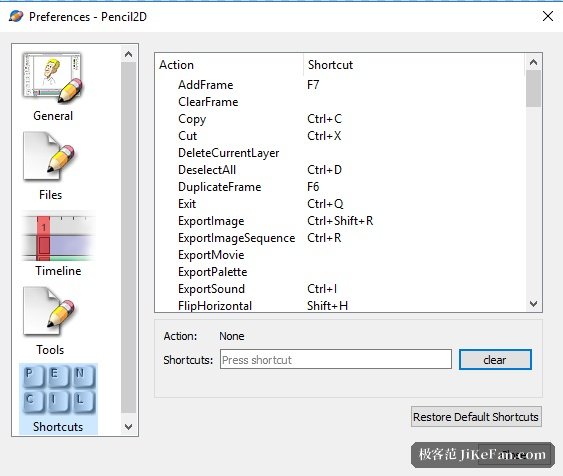The height and width of the screenshot is (476, 563).
Task: Click shortcut list scroll up arrow
Action: (533, 62)
